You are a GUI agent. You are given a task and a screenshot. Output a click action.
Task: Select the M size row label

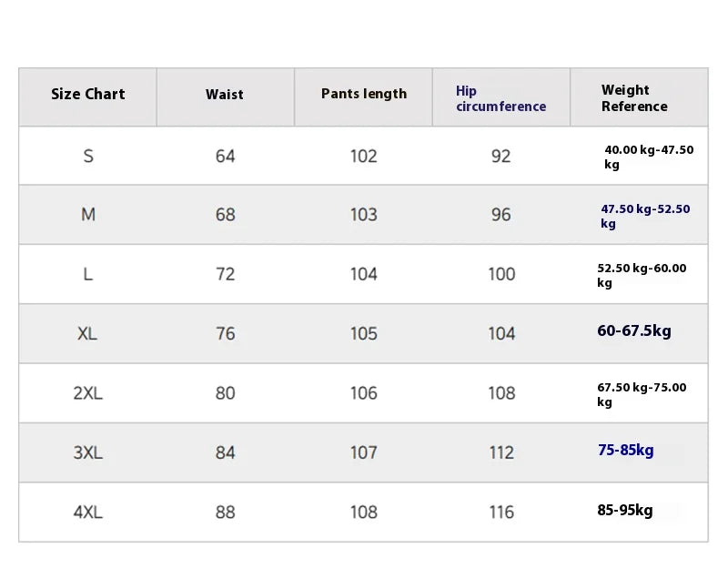click(x=88, y=215)
